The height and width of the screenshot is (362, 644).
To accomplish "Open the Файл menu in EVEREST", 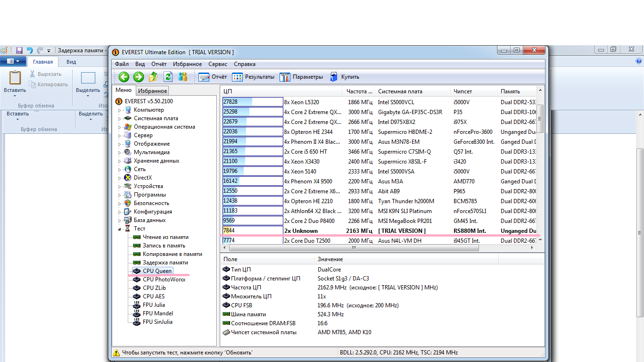I will click(122, 64).
